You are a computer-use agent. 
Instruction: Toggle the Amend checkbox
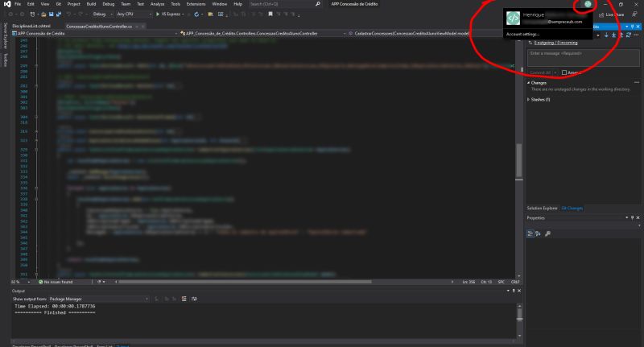coord(564,72)
